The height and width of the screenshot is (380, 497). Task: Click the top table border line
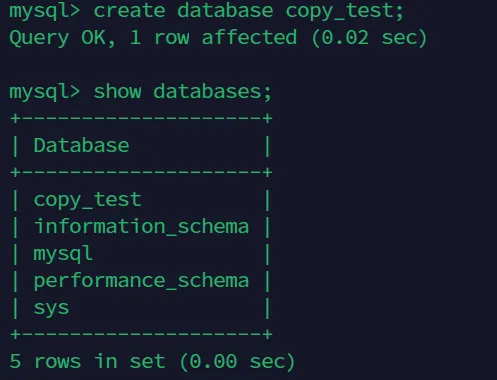point(141,118)
